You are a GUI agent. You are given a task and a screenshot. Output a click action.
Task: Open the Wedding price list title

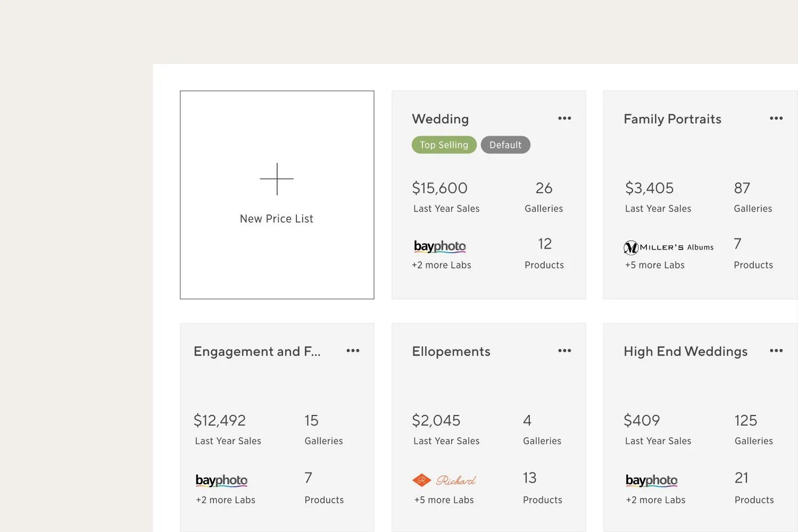pos(440,119)
